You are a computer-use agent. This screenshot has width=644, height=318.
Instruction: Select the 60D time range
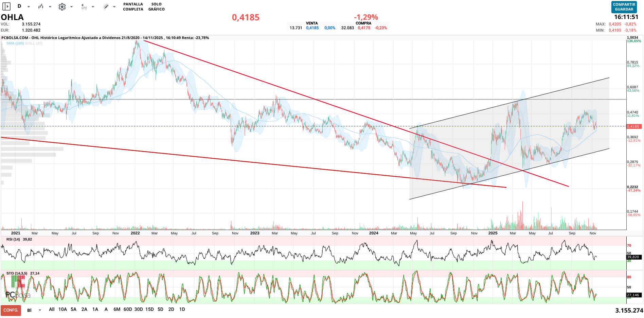click(x=128, y=309)
